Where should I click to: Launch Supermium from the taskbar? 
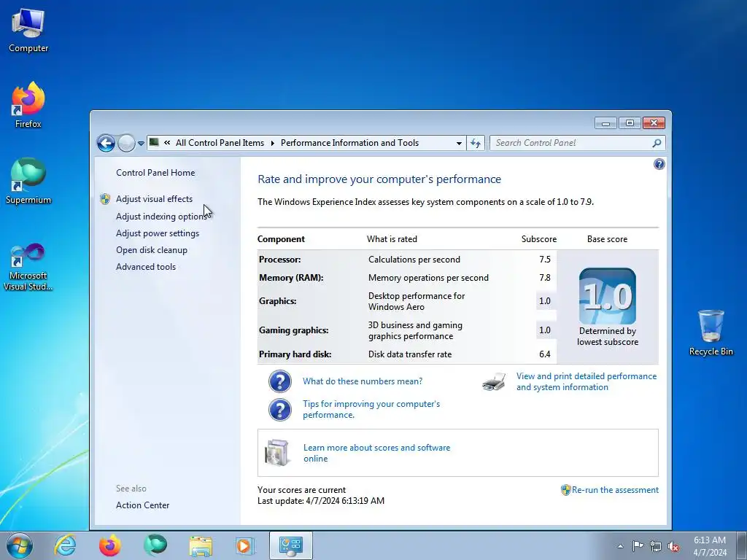tap(155, 545)
